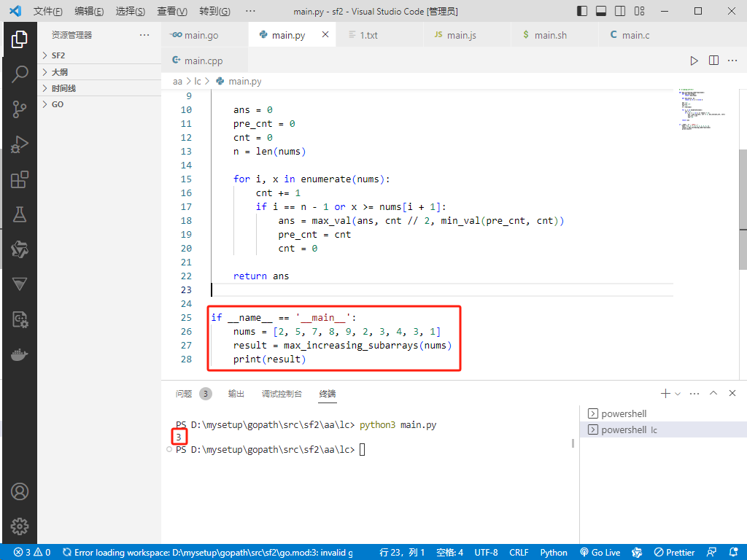Close the terminal panel
The width and height of the screenshot is (747, 560).
pos(732,393)
